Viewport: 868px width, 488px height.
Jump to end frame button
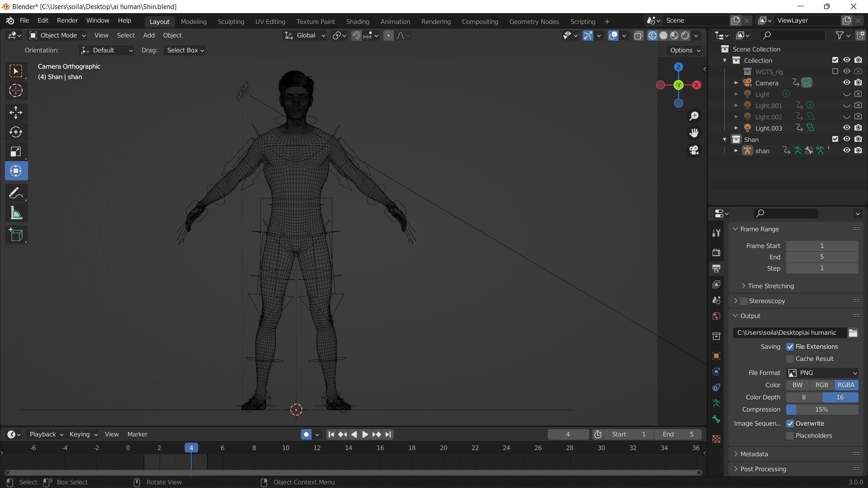click(x=388, y=434)
